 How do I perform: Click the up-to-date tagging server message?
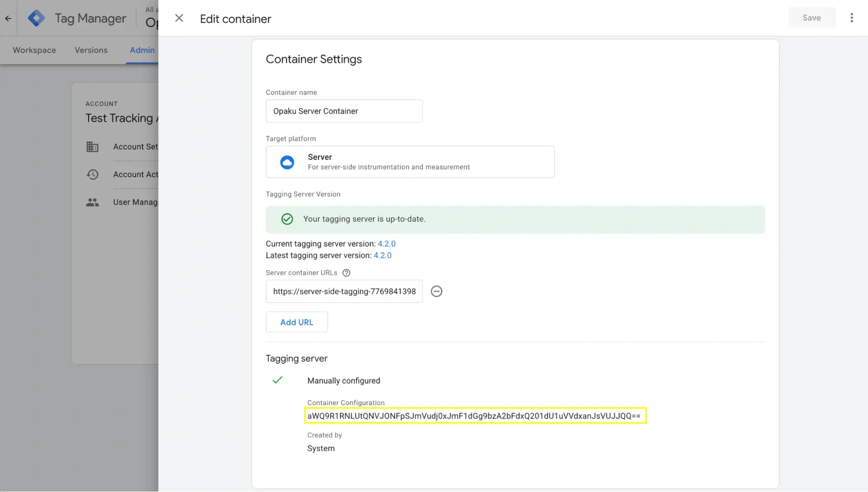click(x=364, y=219)
